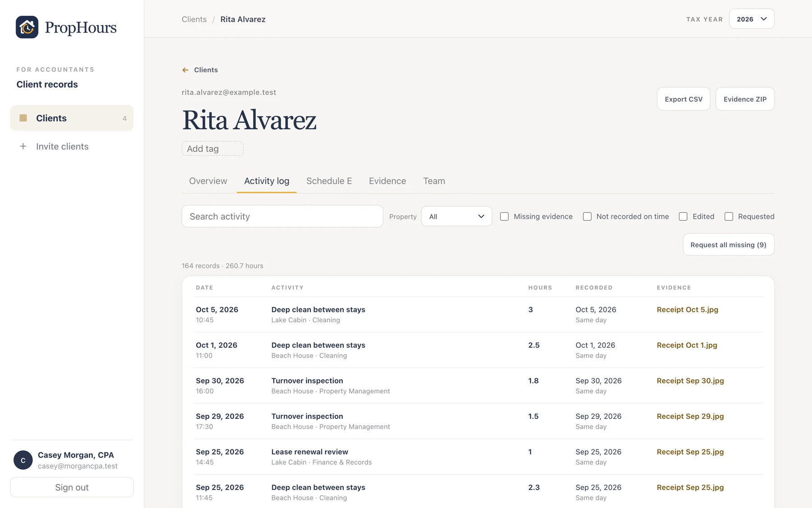This screenshot has height=508, width=812.
Task: Click the plus icon beside Invite clients
Action: [x=23, y=146]
